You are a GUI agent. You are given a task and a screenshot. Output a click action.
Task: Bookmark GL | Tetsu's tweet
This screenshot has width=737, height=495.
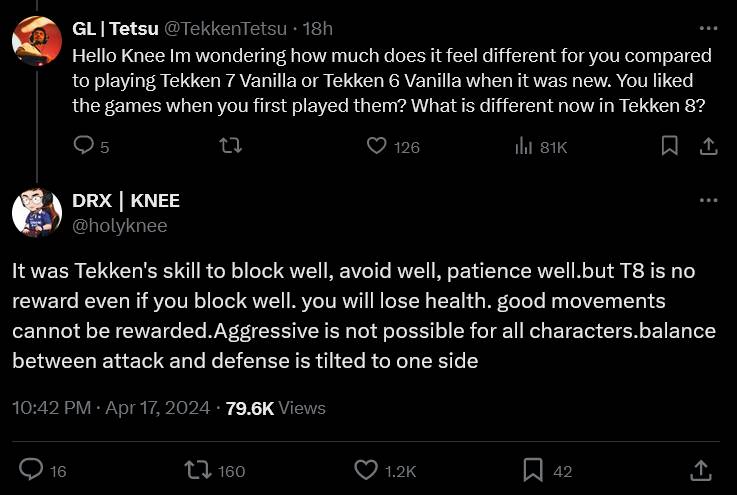tap(669, 146)
